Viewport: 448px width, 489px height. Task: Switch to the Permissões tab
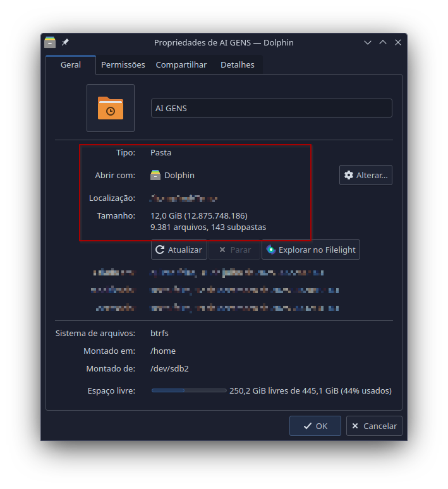(123, 65)
